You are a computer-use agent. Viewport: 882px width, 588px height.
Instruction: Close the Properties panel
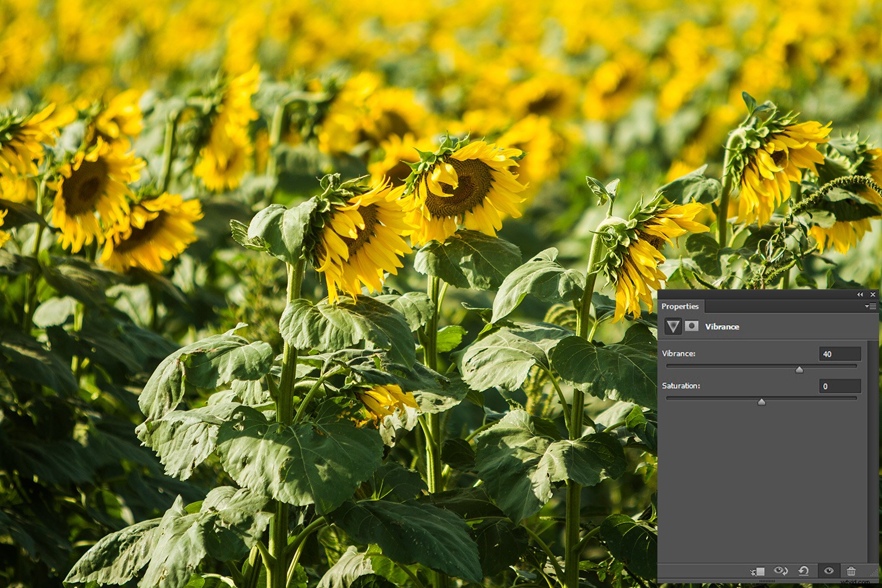(x=873, y=294)
